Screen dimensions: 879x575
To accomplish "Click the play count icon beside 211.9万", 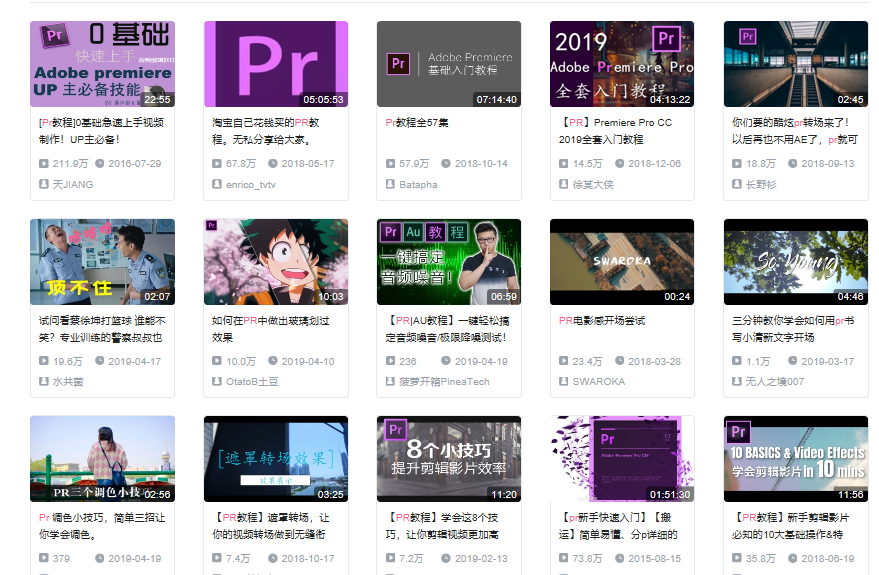I will tap(44, 164).
